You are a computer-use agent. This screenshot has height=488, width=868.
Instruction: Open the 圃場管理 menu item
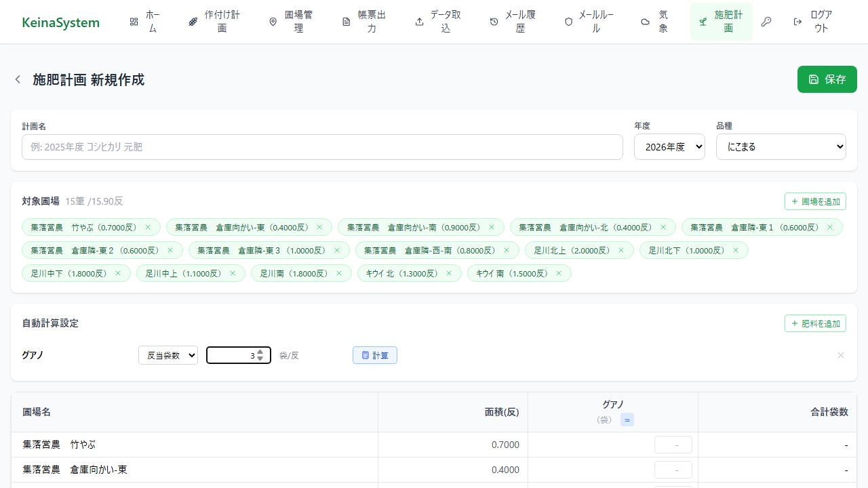point(291,22)
